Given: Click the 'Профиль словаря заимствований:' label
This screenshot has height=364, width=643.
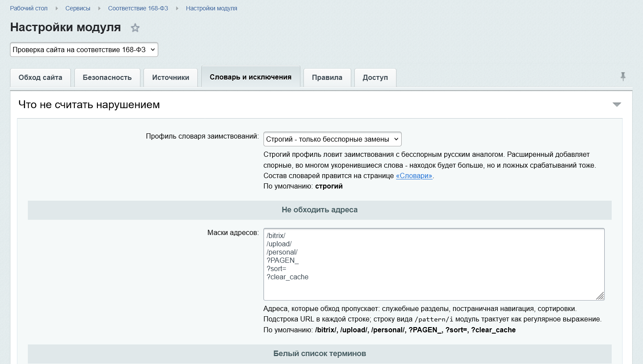Looking at the screenshot, I should pyautogui.click(x=202, y=136).
